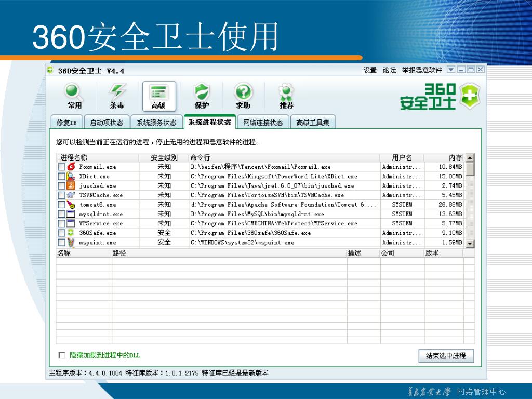The image size is (532, 399).
Task: Check the Foxmail.exe process checkbox
Action: pos(61,167)
